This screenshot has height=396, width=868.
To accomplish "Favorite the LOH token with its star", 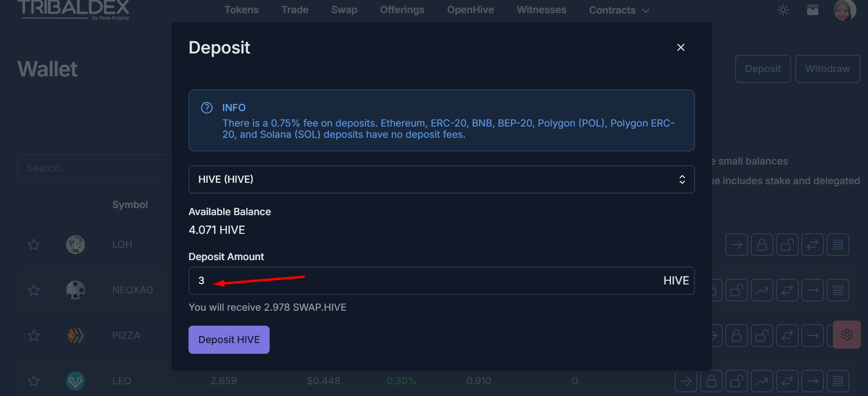I will (x=34, y=245).
